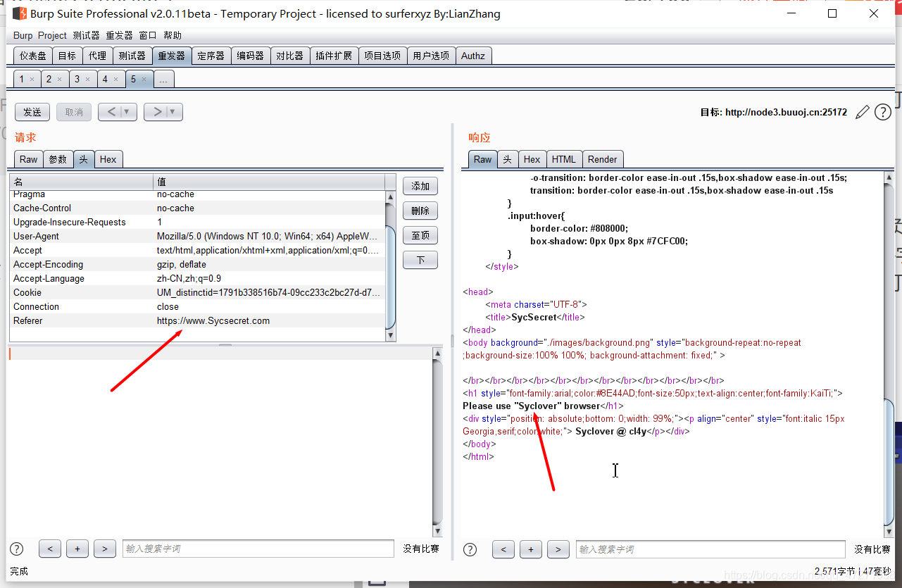902x588 pixels.
Task: Open the 重发器 menu
Action: click(120, 35)
